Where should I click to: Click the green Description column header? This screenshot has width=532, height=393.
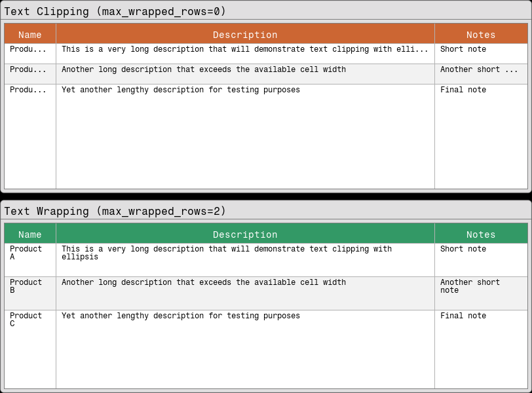click(x=245, y=234)
